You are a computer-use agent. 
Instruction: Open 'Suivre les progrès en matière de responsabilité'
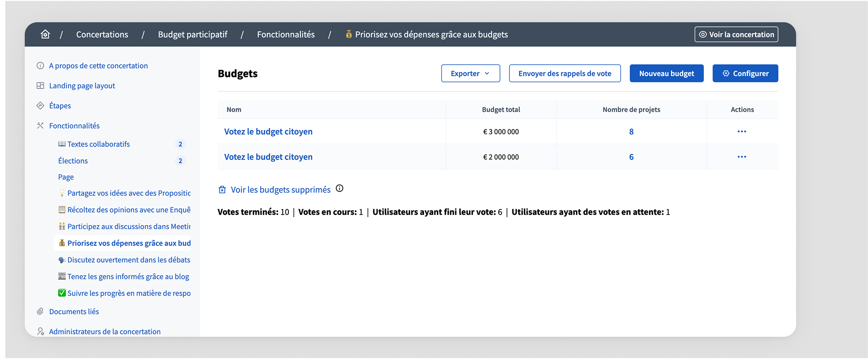click(129, 293)
